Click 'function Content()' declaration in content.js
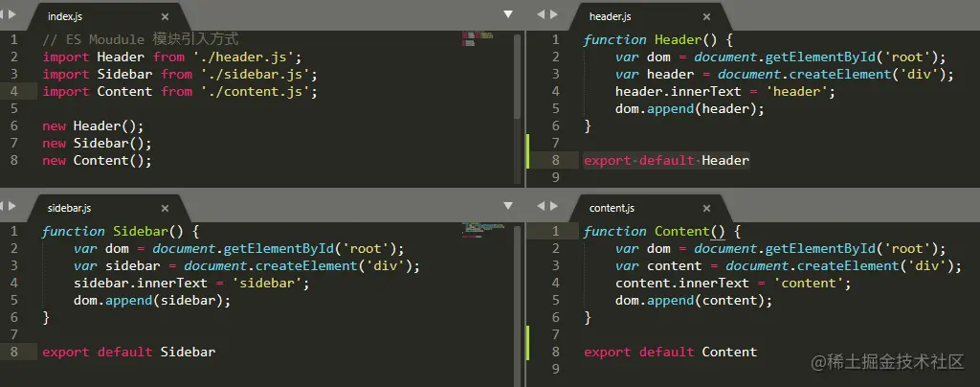The width and height of the screenshot is (980, 387). tap(661, 231)
